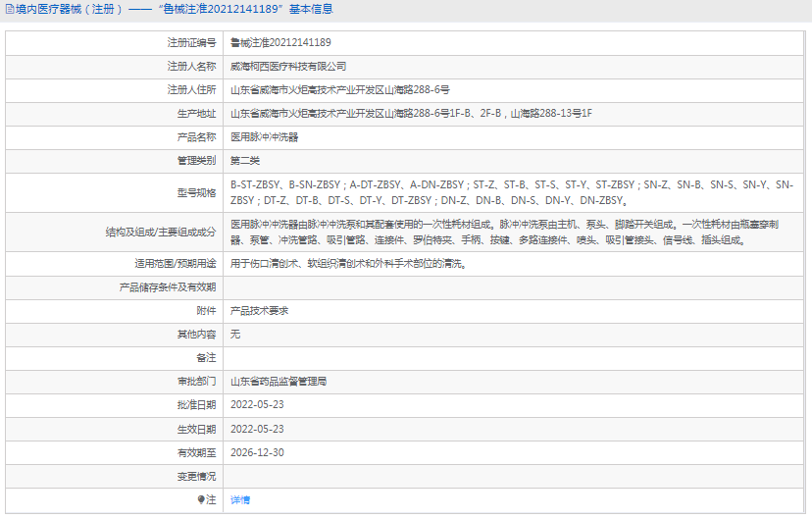Click the 注册证编号 row label
Image resolution: width=812 pixels, height=519 pixels.
click(x=191, y=42)
